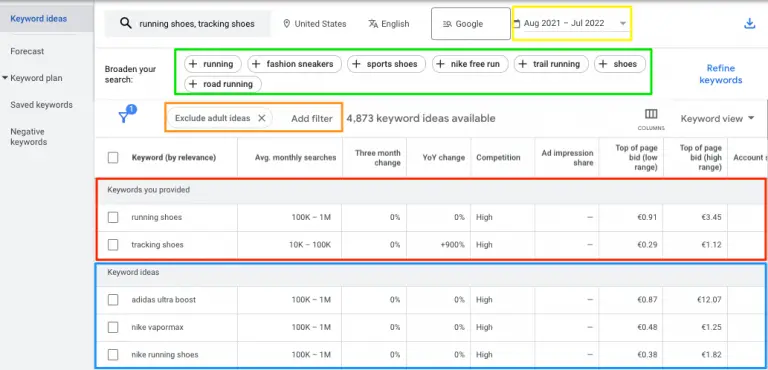Open the Google search network selector

[471, 24]
